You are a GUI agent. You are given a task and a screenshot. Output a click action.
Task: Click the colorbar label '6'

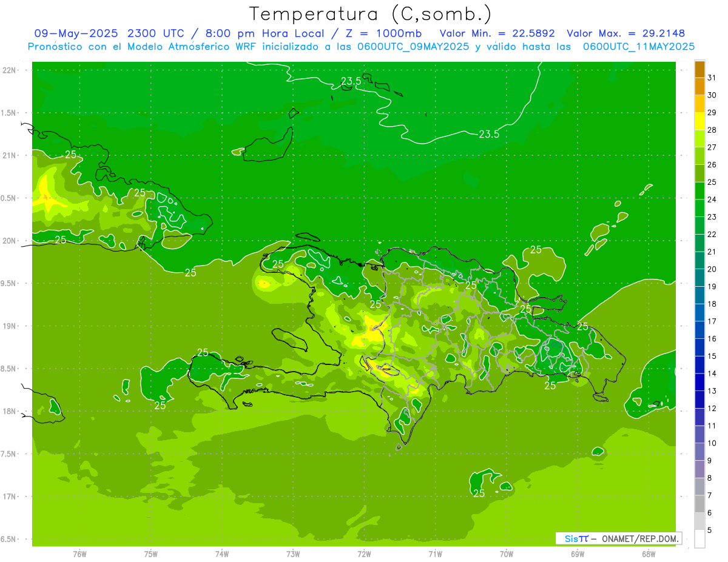coord(710,513)
